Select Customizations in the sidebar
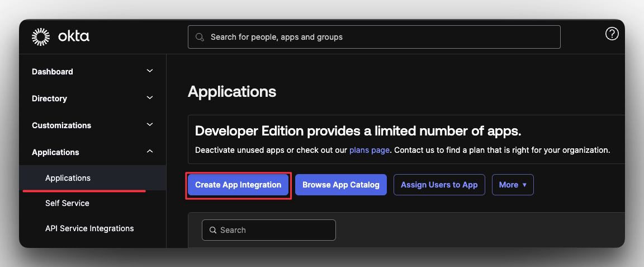The image size is (644, 267). pyautogui.click(x=61, y=125)
